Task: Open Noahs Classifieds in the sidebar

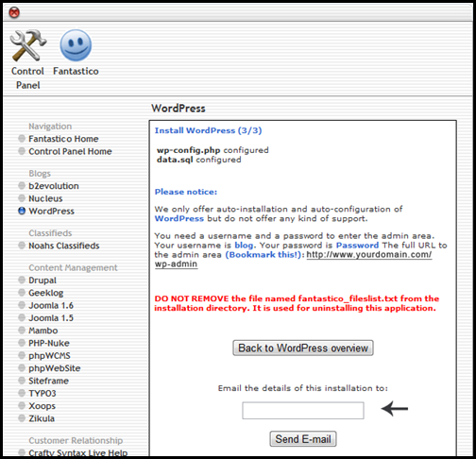Action: (64, 246)
